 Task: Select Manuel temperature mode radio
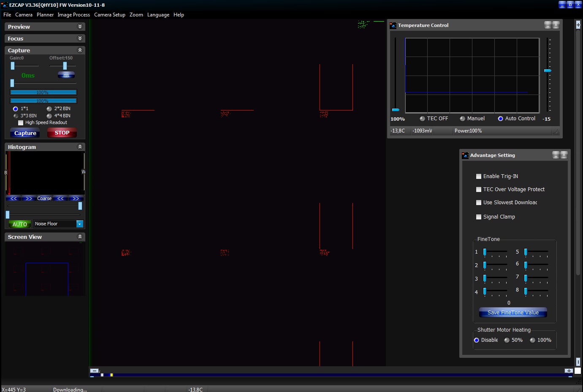click(x=462, y=119)
